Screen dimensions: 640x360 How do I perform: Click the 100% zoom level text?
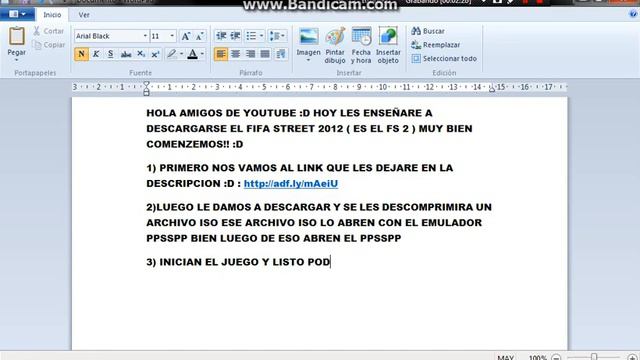(x=538, y=357)
